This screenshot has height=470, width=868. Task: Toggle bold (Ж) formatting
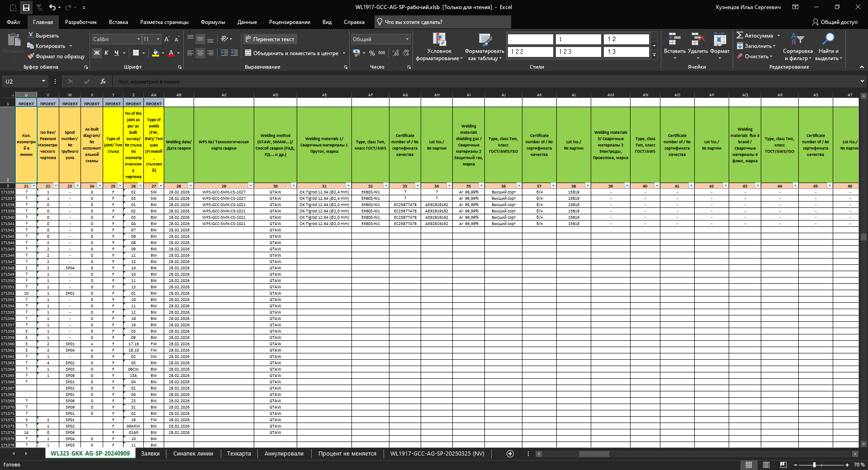[96, 53]
